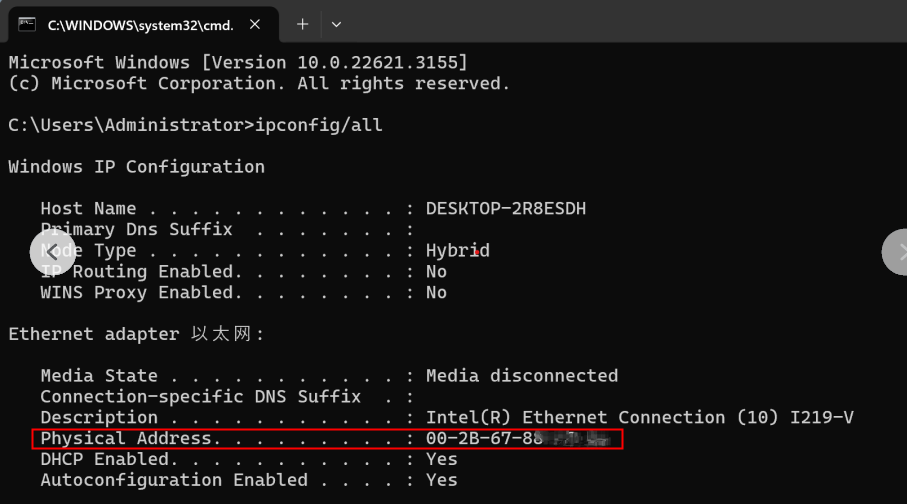Click the highlighted Physical Address line
This screenshot has height=504, width=907.
click(x=327, y=438)
